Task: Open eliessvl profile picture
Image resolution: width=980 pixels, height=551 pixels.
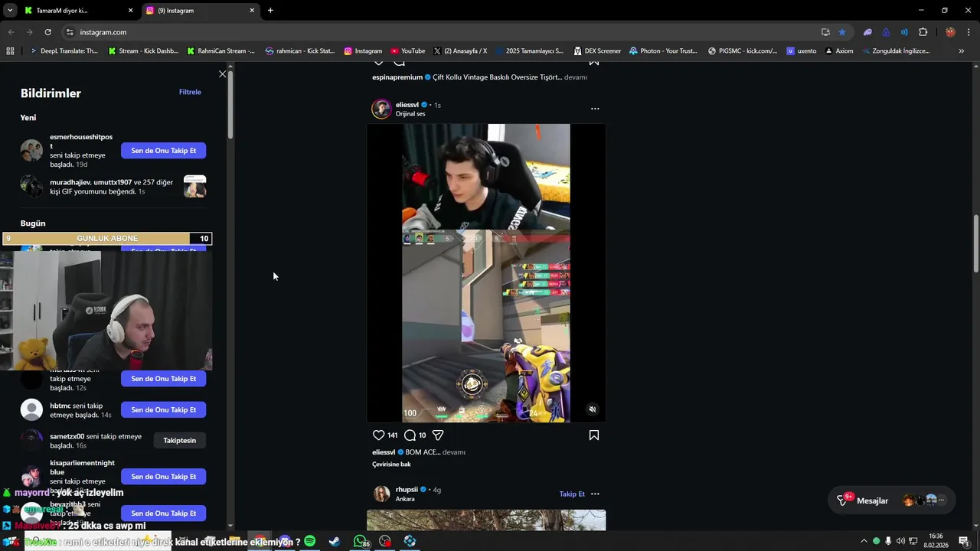Action: (x=381, y=109)
